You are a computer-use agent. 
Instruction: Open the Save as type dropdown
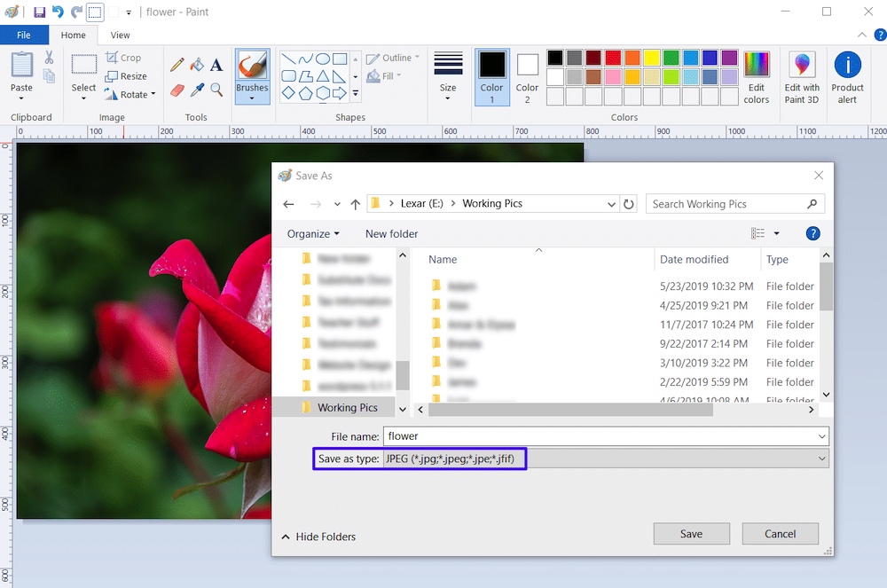click(822, 459)
